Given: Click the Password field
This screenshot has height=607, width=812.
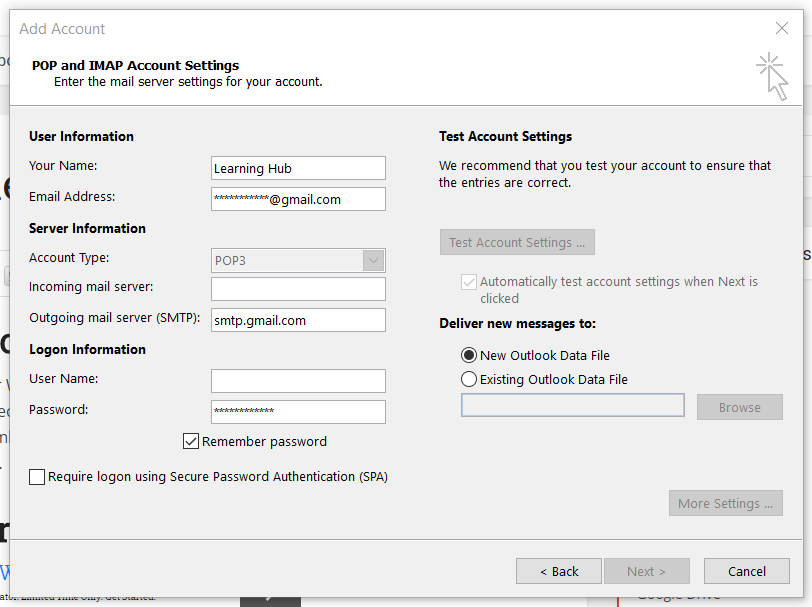Looking at the screenshot, I should (297, 412).
